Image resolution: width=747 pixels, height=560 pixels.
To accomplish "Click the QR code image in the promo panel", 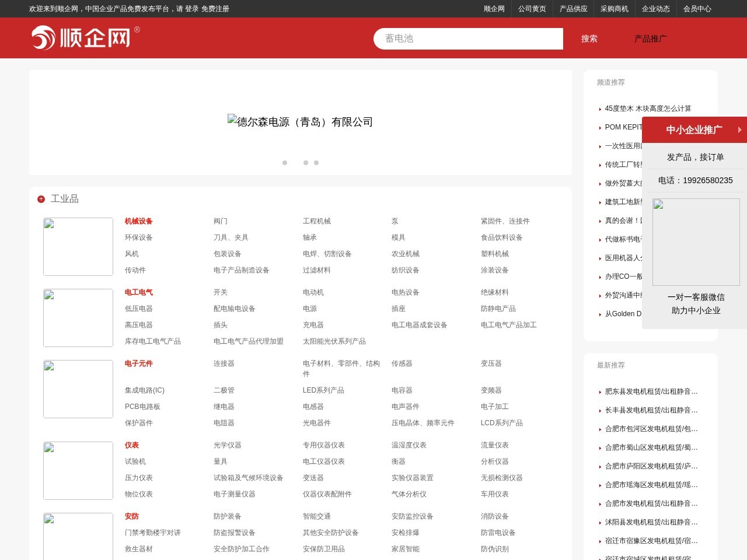I will click(696, 242).
